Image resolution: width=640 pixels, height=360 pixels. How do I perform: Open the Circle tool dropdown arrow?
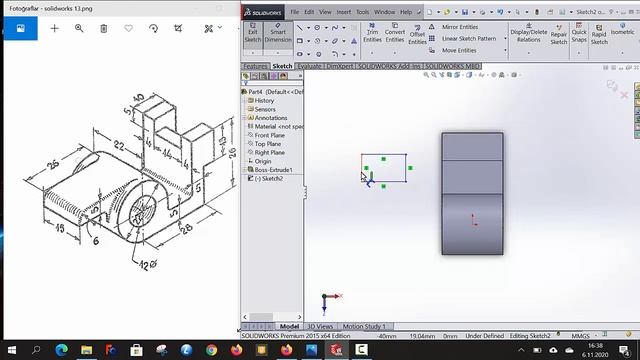click(x=326, y=28)
